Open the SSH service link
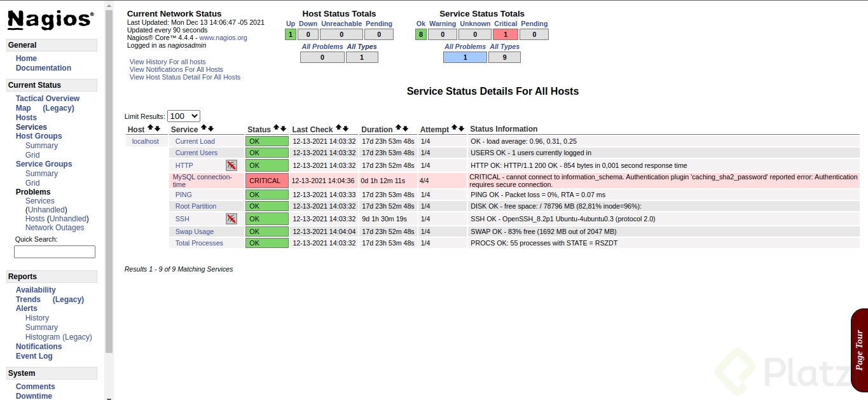This screenshot has height=400, width=868. click(183, 219)
